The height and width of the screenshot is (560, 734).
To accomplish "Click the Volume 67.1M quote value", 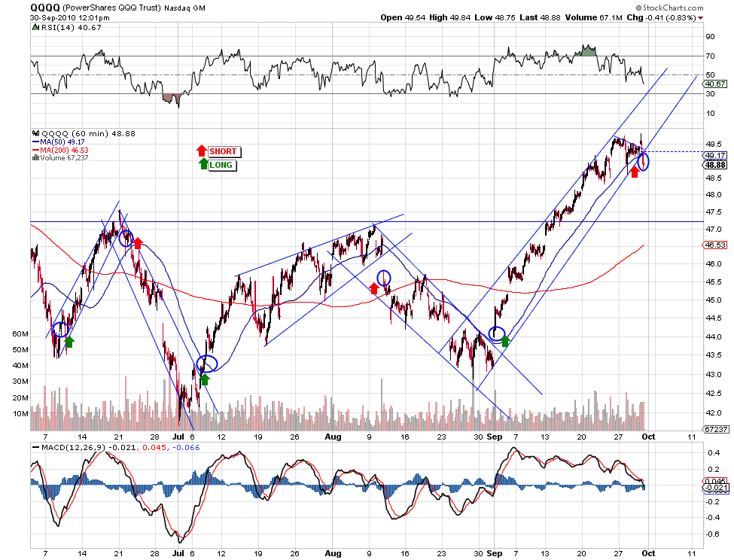I will click(x=593, y=17).
